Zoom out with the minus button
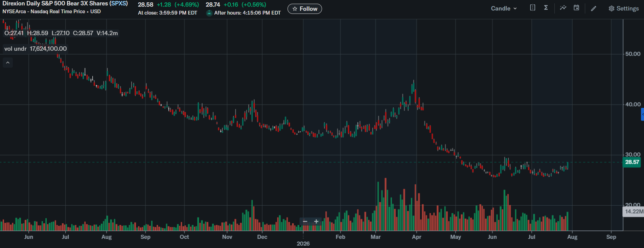Image resolution: width=644 pixels, height=248 pixels. pyautogui.click(x=305, y=222)
